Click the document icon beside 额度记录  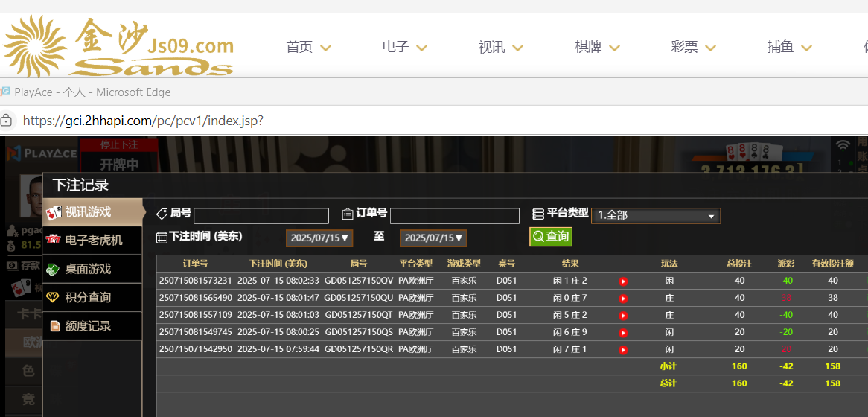(x=53, y=325)
